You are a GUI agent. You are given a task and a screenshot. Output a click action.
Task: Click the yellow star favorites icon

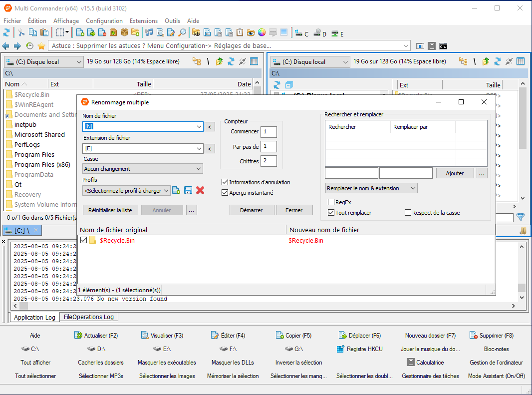[41, 46]
